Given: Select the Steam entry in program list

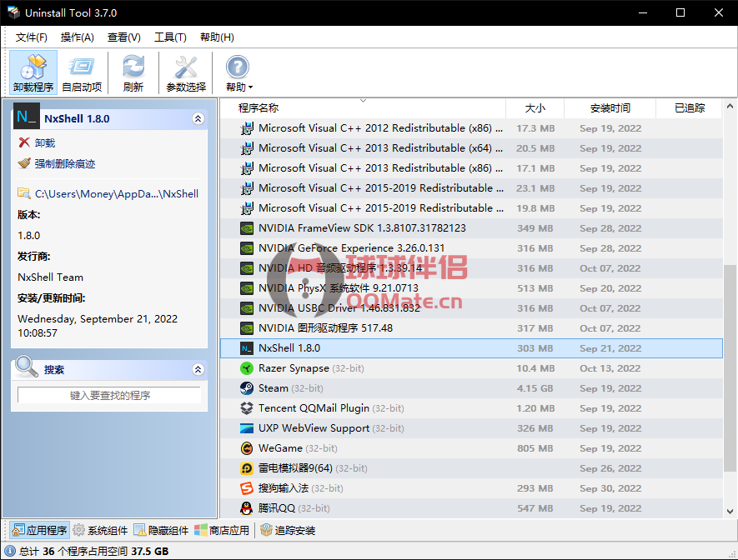Looking at the screenshot, I should point(274,388).
